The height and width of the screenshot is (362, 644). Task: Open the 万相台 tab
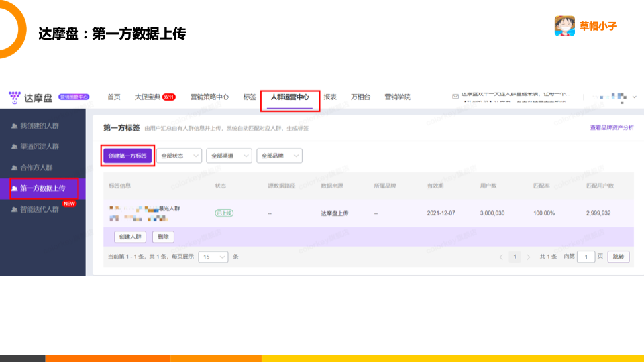point(361,97)
